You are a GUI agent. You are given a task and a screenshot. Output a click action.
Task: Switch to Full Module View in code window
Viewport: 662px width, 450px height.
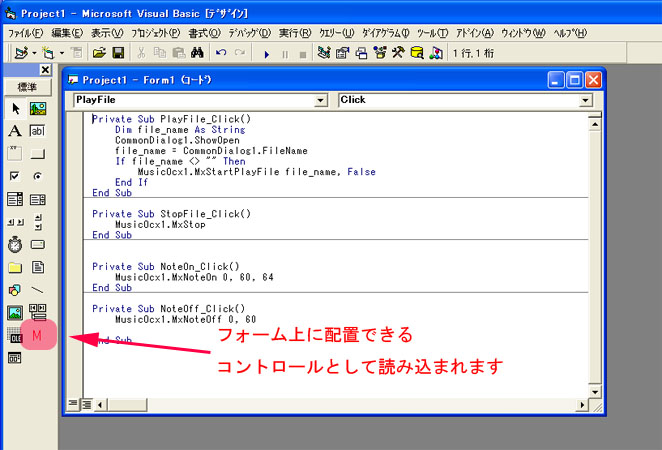(87, 404)
